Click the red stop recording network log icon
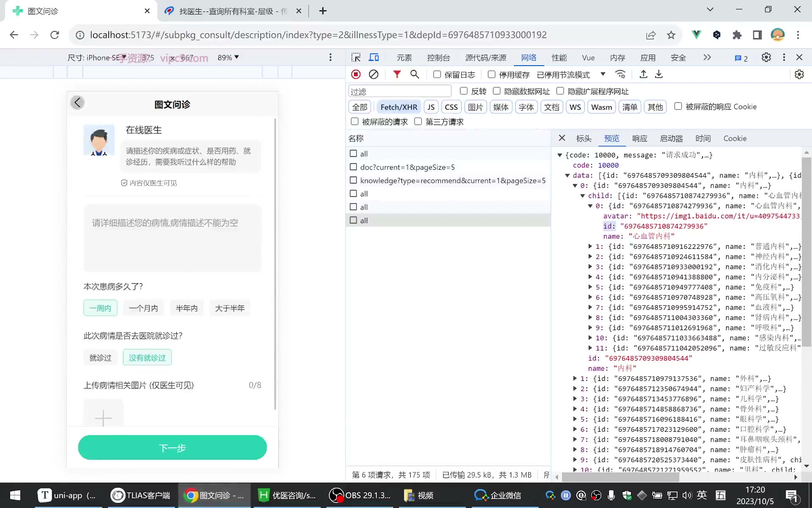Screen dimensions: 812x508 click(356, 75)
